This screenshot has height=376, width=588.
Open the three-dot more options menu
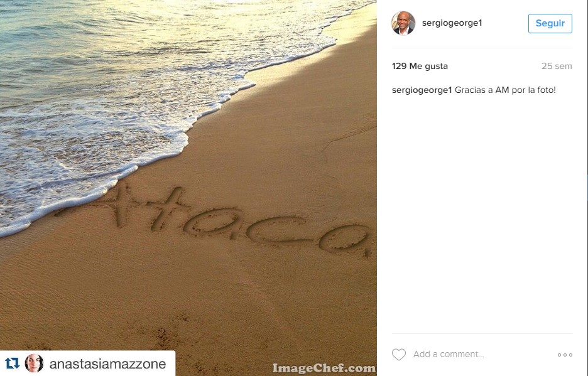565,355
